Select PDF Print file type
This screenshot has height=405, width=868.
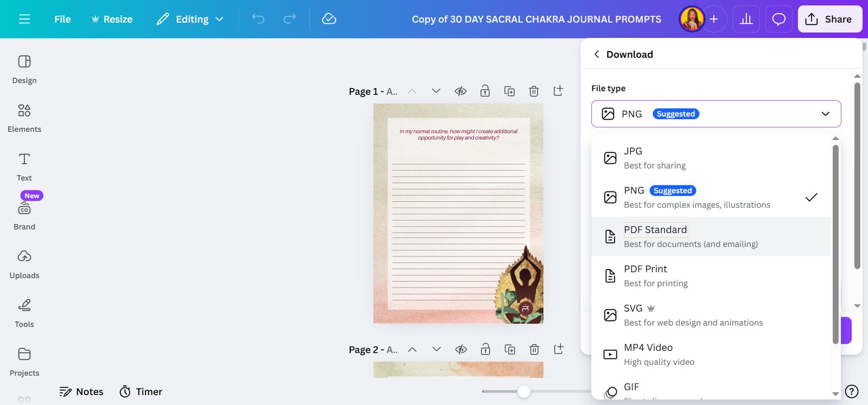coord(711,275)
